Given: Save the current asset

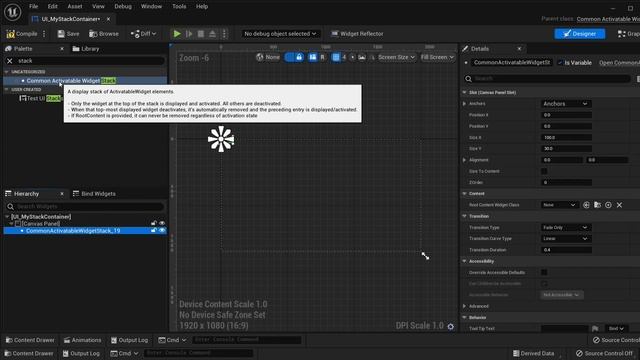Looking at the screenshot, I should click(68, 34).
